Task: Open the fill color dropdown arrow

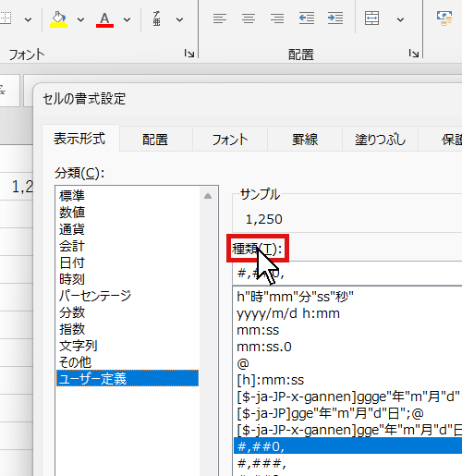Action: 80,20
